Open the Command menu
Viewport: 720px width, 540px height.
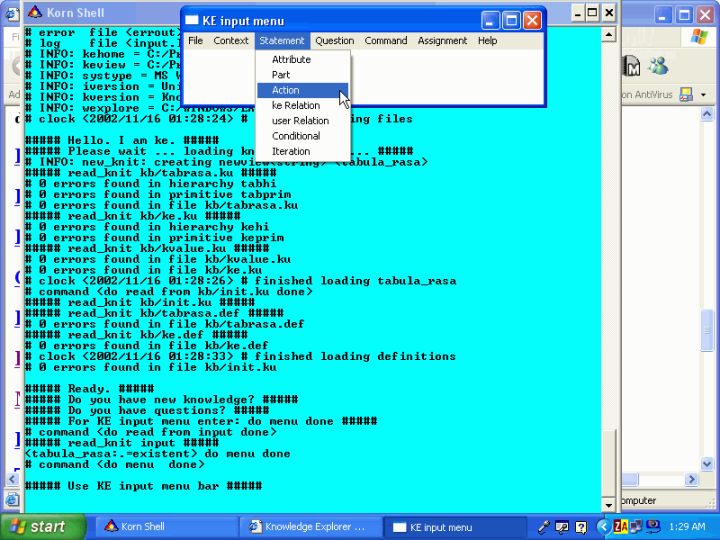pyautogui.click(x=386, y=41)
